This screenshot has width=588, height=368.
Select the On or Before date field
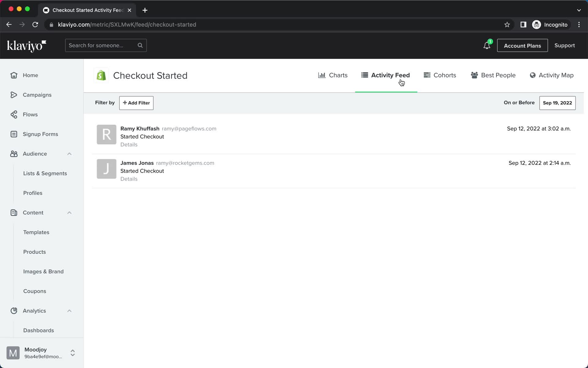point(557,103)
